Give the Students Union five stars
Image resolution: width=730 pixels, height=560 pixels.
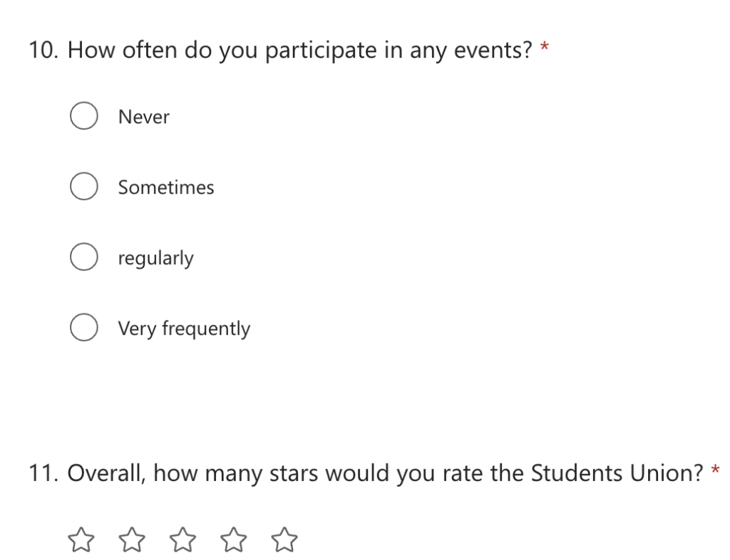284,539
